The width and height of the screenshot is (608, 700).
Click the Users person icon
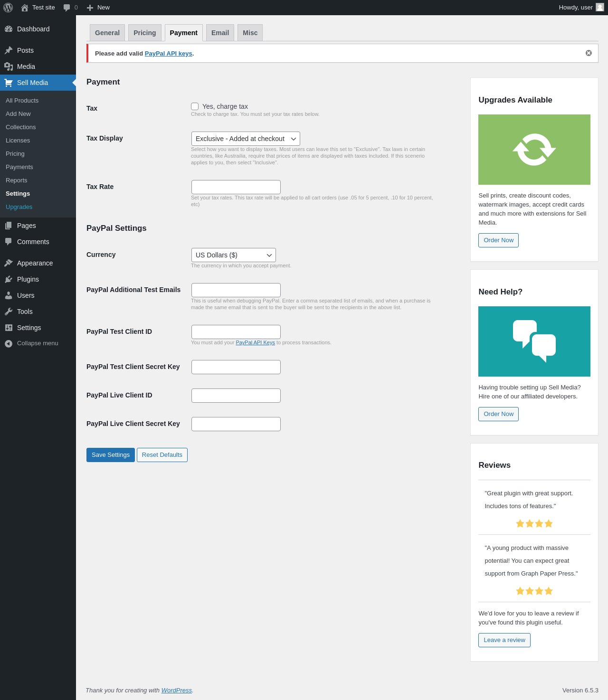(x=9, y=295)
